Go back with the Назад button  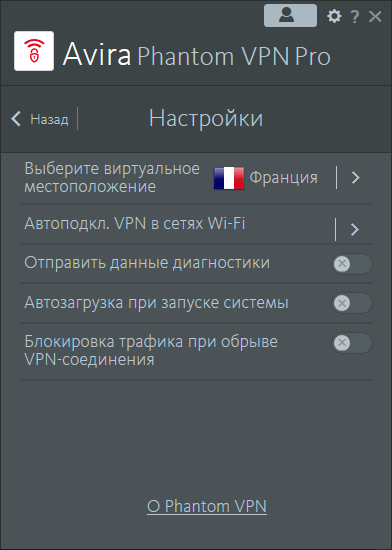pos(40,119)
